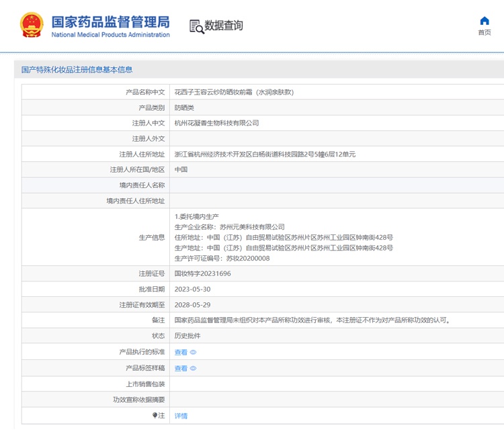The image size is (504, 448).
Task: Click National Medical Products Administration English subtitle
Action: point(111,35)
